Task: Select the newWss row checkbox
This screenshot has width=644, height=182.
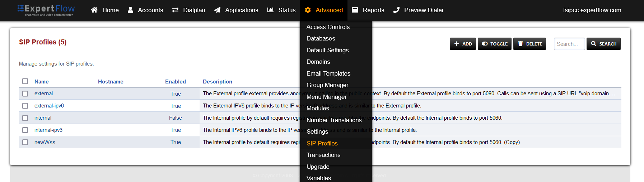Action: (x=25, y=142)
